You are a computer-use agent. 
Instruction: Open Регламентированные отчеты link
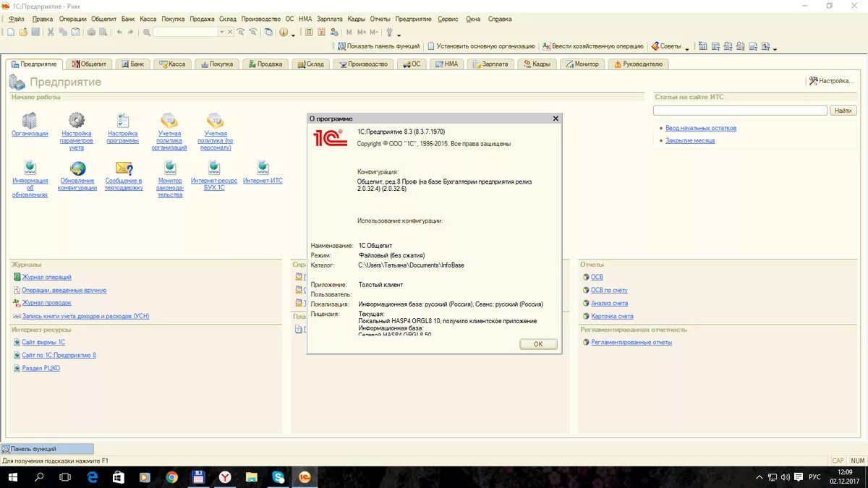pos(631,342)
